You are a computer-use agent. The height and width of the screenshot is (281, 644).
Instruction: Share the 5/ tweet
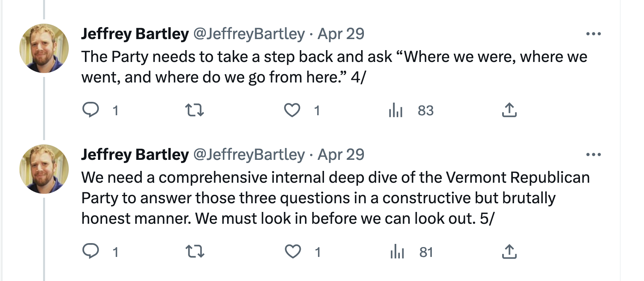coord(509,251)
